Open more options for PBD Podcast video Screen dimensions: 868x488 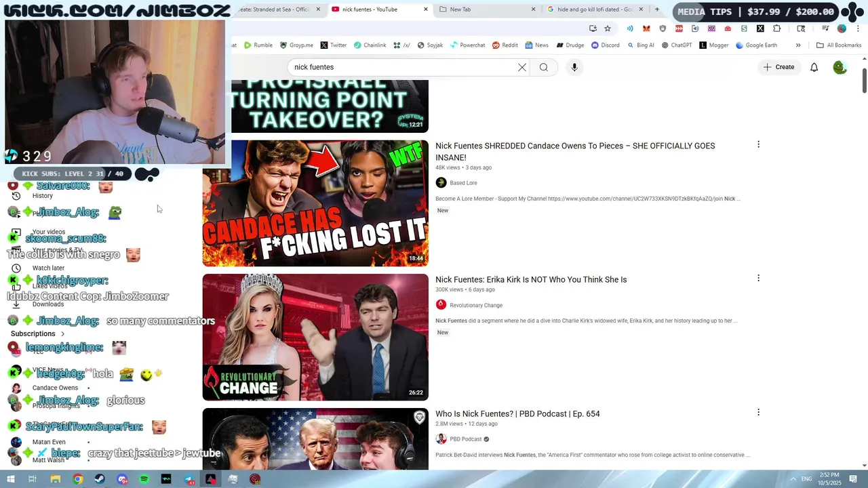click(x=758, y=412)
